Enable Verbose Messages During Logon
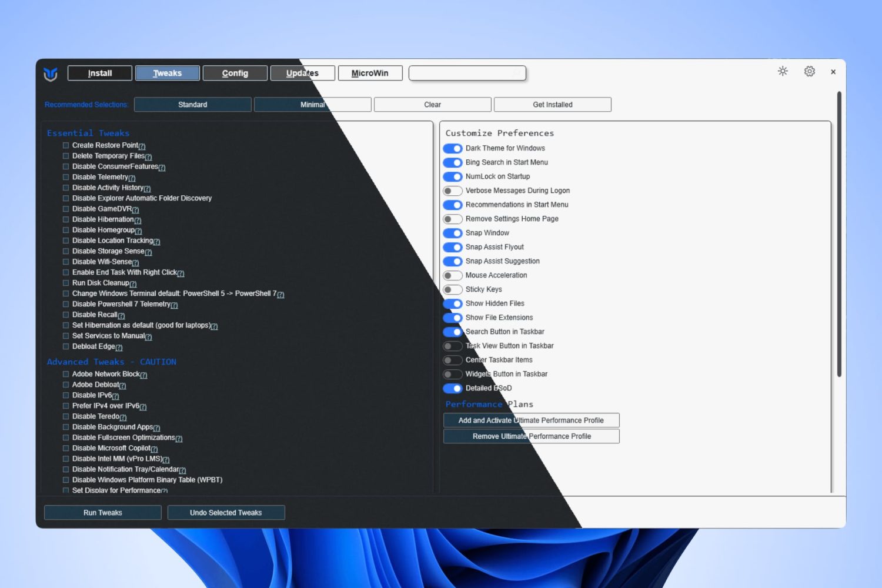 pyautogui.click(x=453, y=191)
